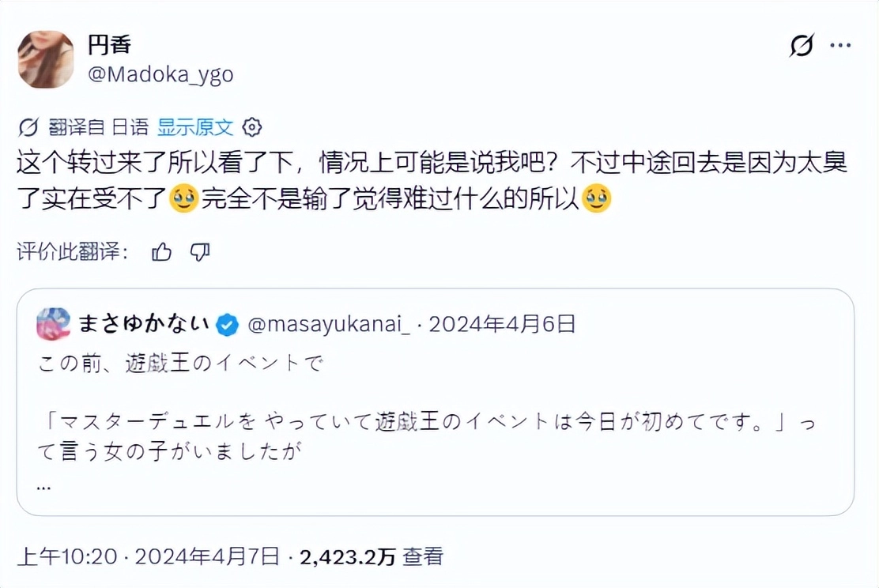Open the more options ellipsis menu
The width and height of the screenshot is (879, 588).
(840, 47)
